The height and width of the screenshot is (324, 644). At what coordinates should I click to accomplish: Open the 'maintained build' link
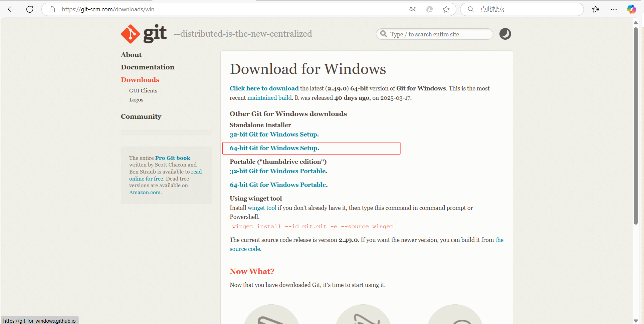pyautogui.click(x=269, y=98)
